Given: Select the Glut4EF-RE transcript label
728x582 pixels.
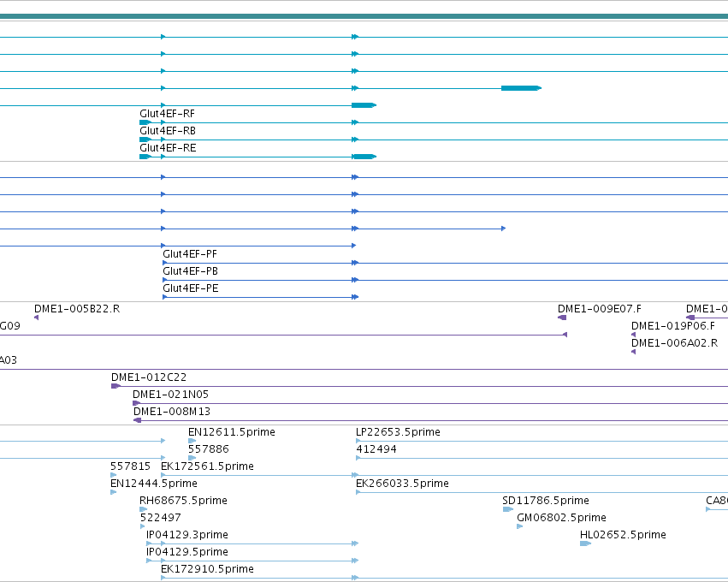Looking at the screenshot, I should (x=168, y=148).
